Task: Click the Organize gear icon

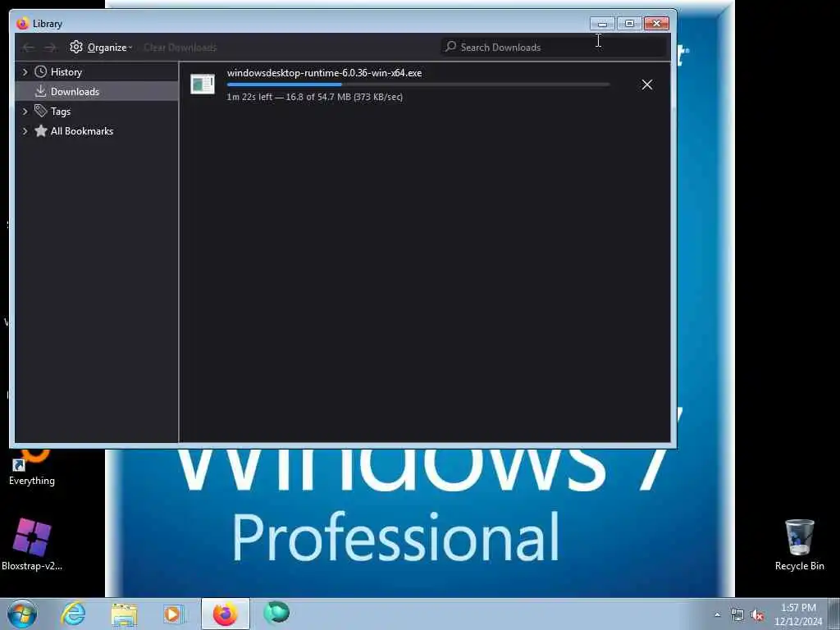Action: coord(76,47)
